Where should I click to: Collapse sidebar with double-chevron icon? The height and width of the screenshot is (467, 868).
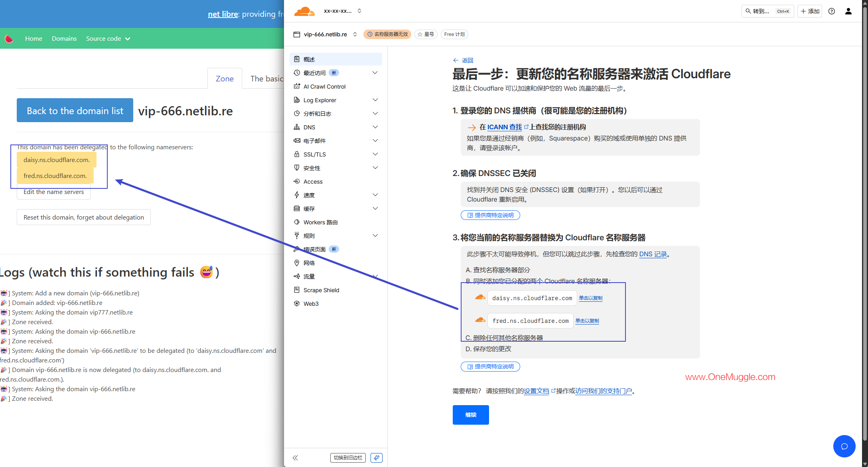[295, 458]
